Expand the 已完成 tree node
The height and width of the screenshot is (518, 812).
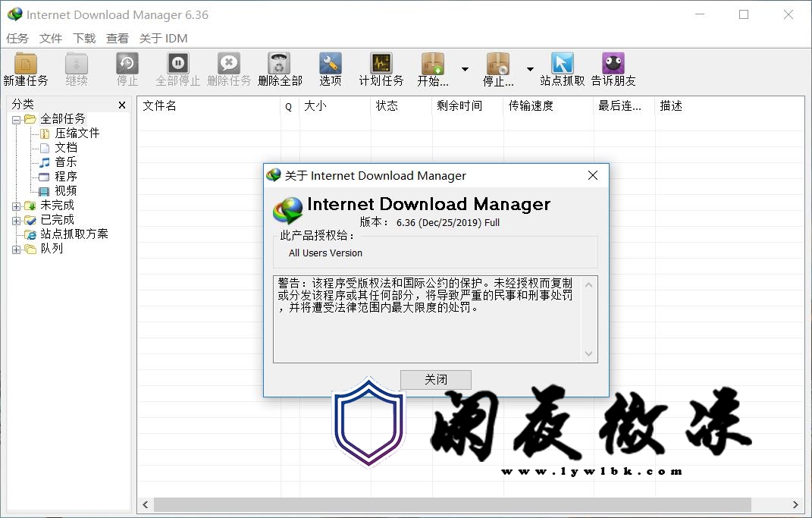(17, 220)
